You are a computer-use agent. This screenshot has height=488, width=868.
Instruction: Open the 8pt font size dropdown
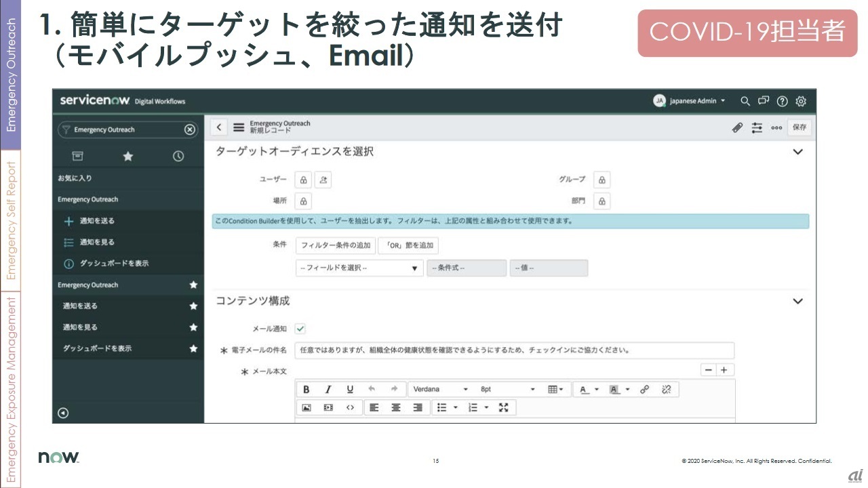(x=508, y=389)
